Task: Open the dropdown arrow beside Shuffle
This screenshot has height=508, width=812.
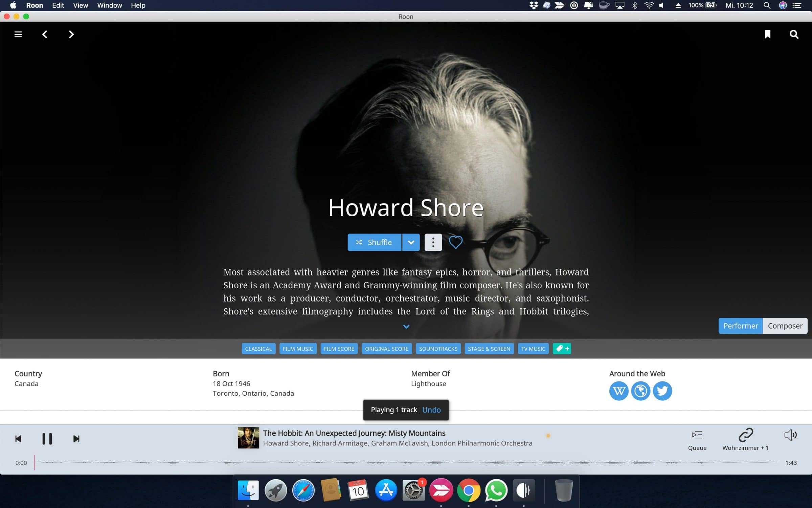Action: click(x=411, y=242)
